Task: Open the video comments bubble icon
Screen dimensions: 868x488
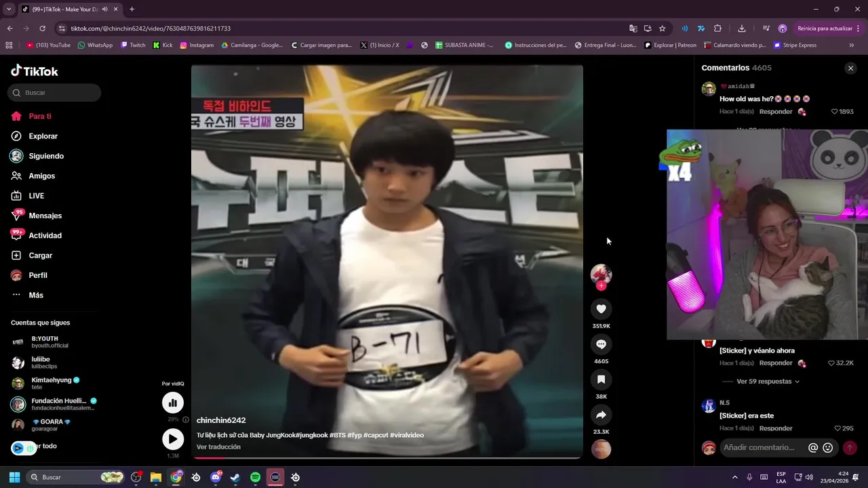Action: click(601, 344)
